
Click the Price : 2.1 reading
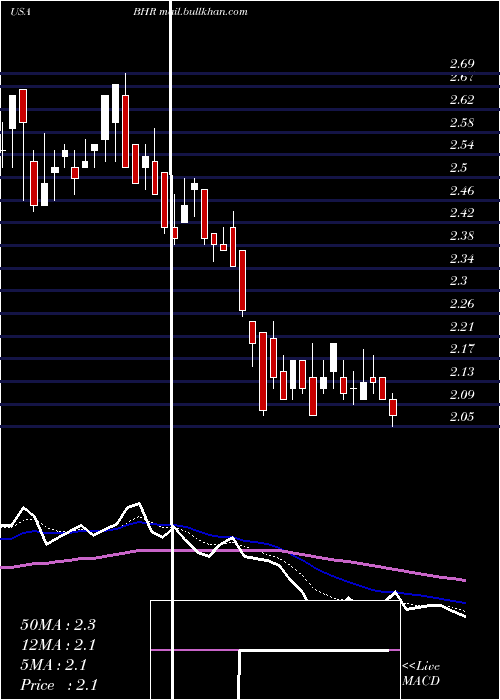click(x=59, y=685)
